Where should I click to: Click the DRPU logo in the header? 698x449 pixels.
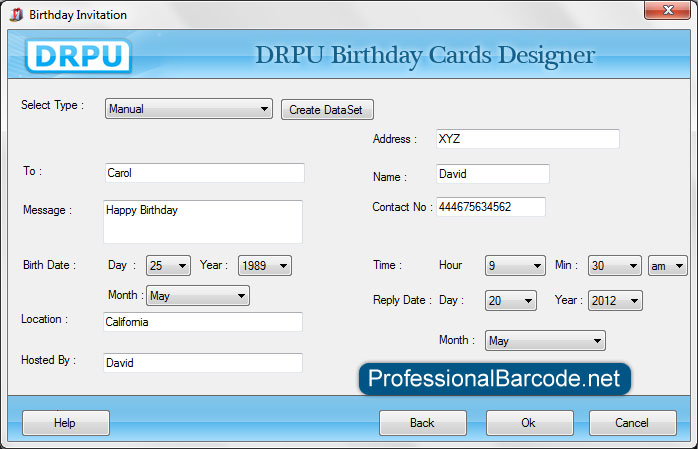(x=78, y=56)
